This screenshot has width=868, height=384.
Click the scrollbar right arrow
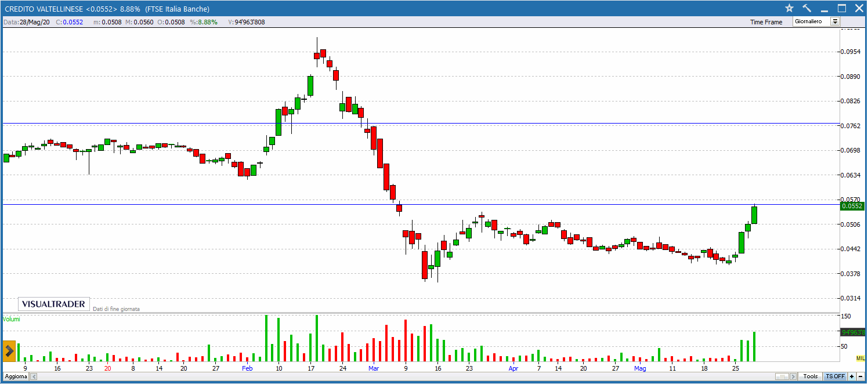click(x=794, y=376)
